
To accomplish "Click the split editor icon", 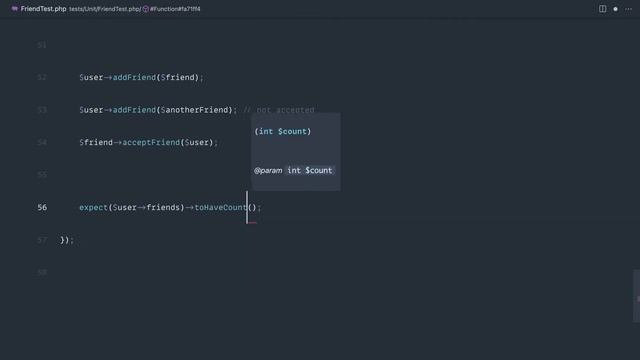I will pyautogui.click(x=602, y=9).
